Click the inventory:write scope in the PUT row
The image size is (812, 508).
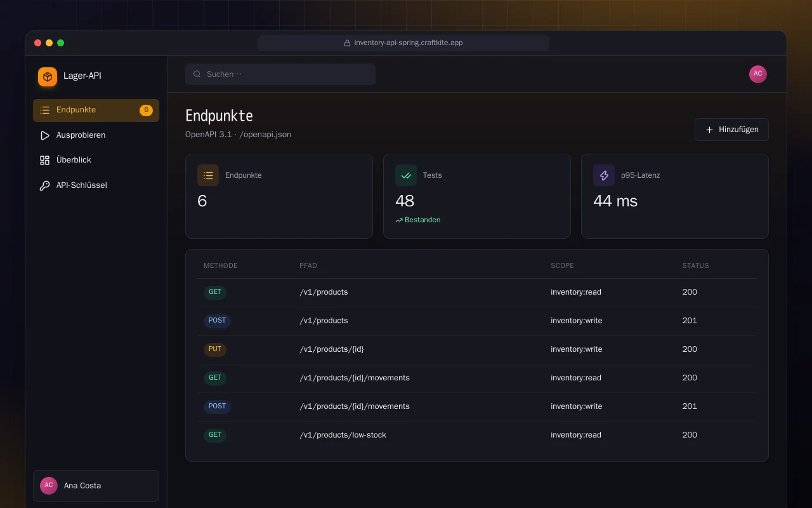coord(577,350)
